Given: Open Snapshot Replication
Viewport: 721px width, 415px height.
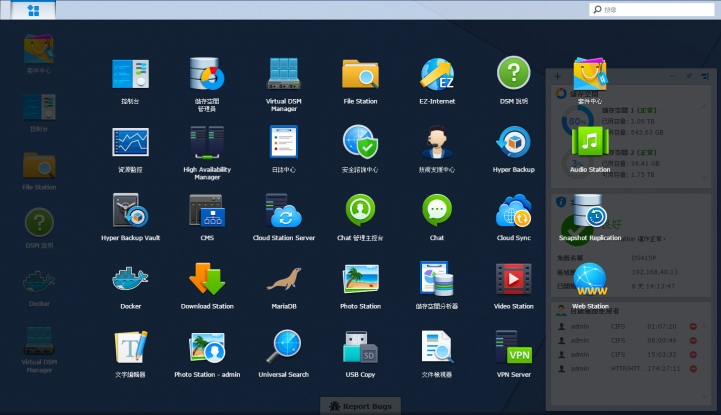Looking at the screenshot, I should tap(590, 210).
